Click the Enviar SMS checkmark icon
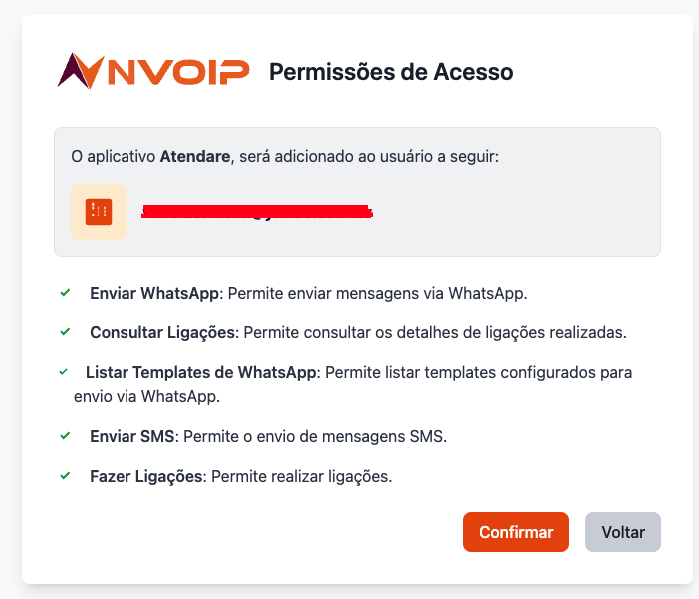Screen dimensions: 699x599 (65, 436)
